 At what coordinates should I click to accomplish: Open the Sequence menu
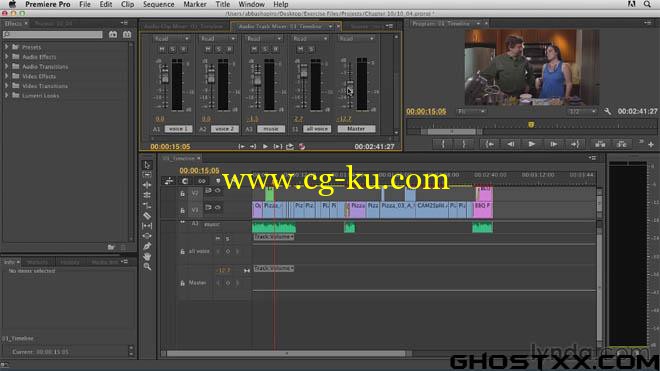159,4
